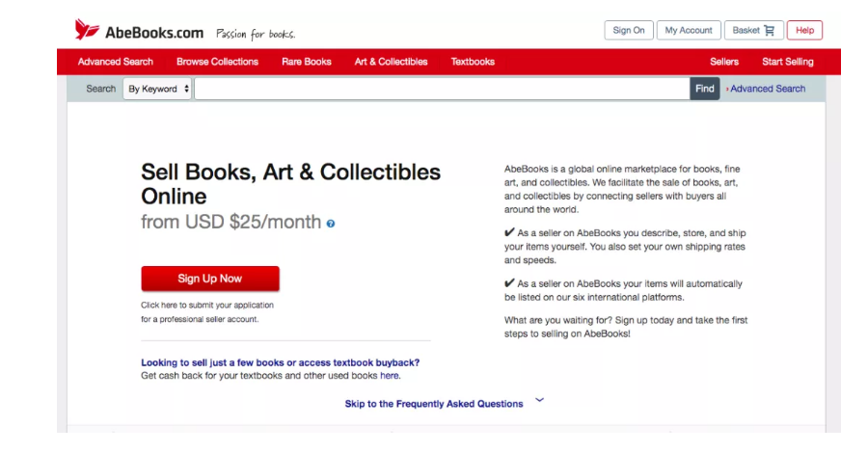Open the By Keyword search dropdown
This screenshot has height=453, width=868.
(x=158, y=89)
